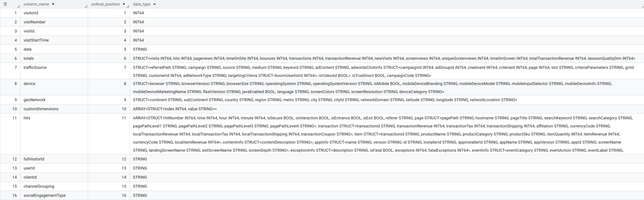The width and height of the screenshot is (644, 200).
Task: Open the ordinal_position header dropdown arrow
Action: [x=124, y=4]
